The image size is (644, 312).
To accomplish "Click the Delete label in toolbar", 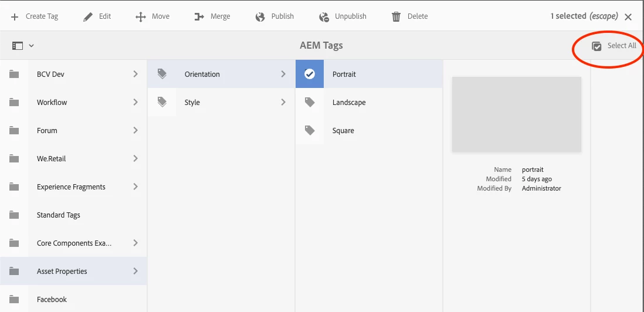I will tap(418, 16).
